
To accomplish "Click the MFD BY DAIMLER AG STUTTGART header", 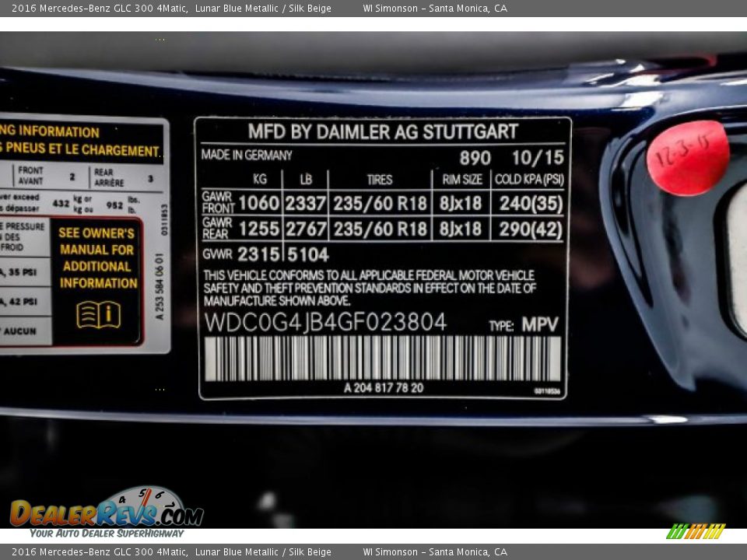I will click(383, 131).
